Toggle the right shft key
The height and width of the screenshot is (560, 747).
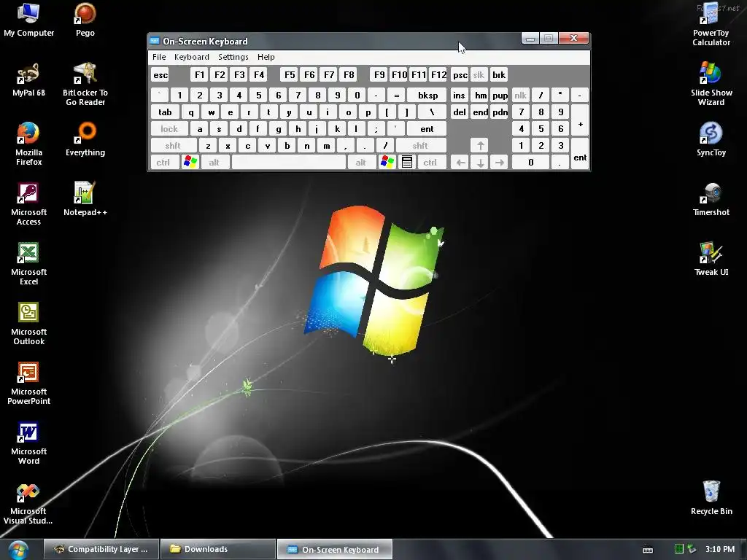click(x=420, y=145)
